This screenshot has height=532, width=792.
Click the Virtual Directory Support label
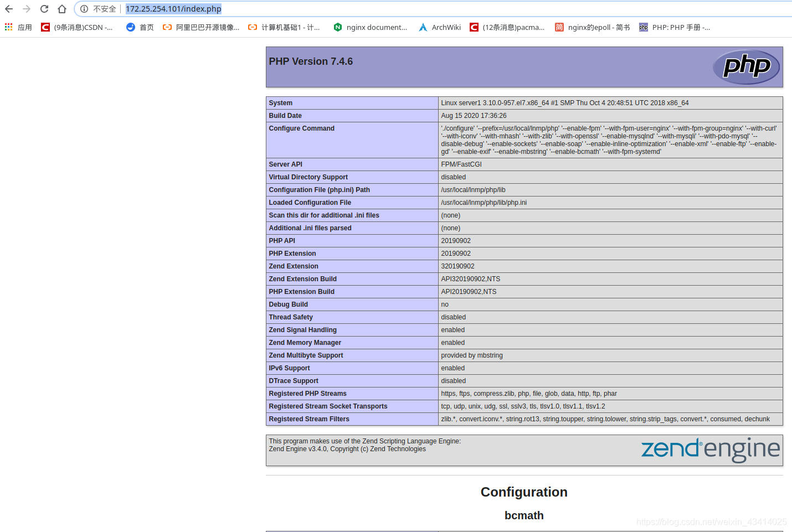point(308,177)
